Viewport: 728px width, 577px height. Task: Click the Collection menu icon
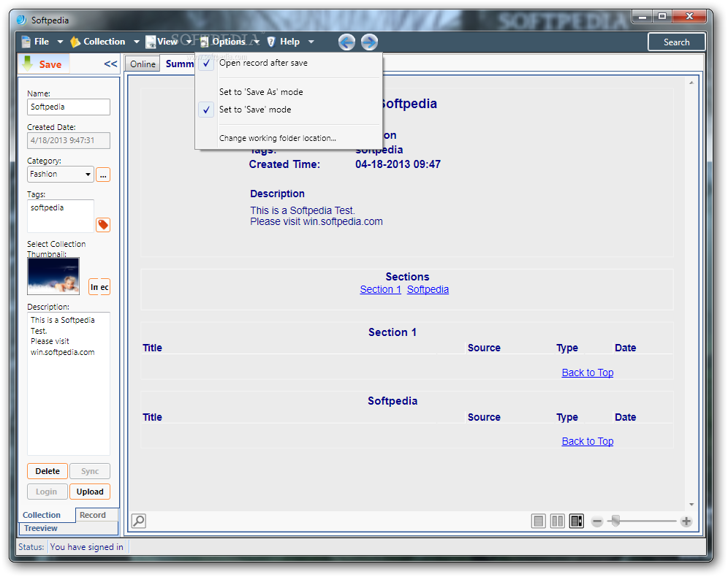click(x=75, y=42)
